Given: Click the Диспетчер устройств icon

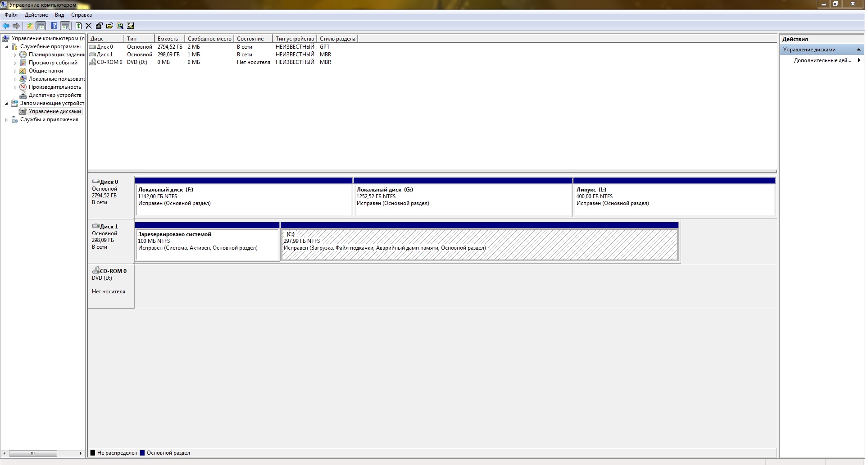Looking at the screenshot, I should pyautogui.click(x=23, y=95).
